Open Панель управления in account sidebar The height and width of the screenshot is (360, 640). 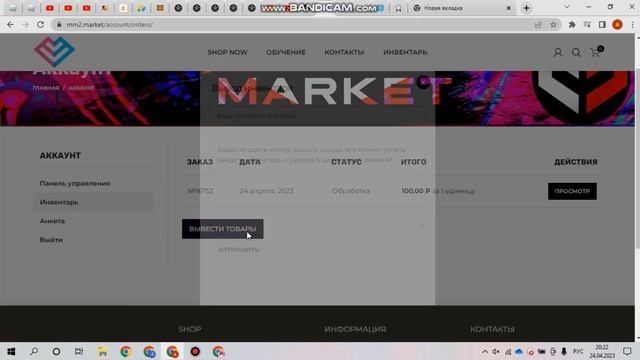[x=75, y=183]
